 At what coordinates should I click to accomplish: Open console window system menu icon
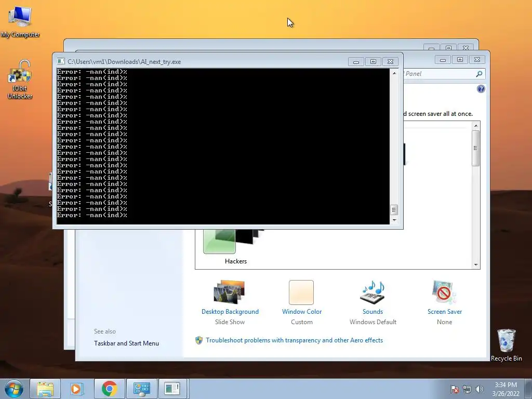click(61, 61)
